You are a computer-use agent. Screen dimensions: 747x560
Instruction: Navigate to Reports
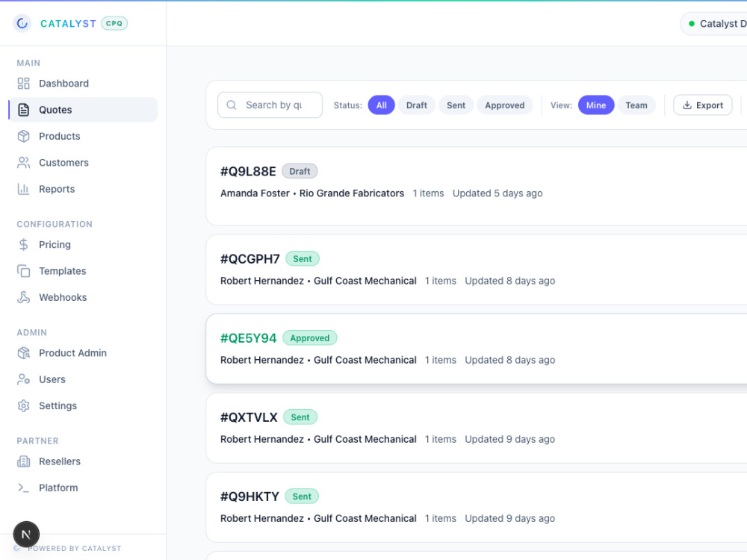83,189
